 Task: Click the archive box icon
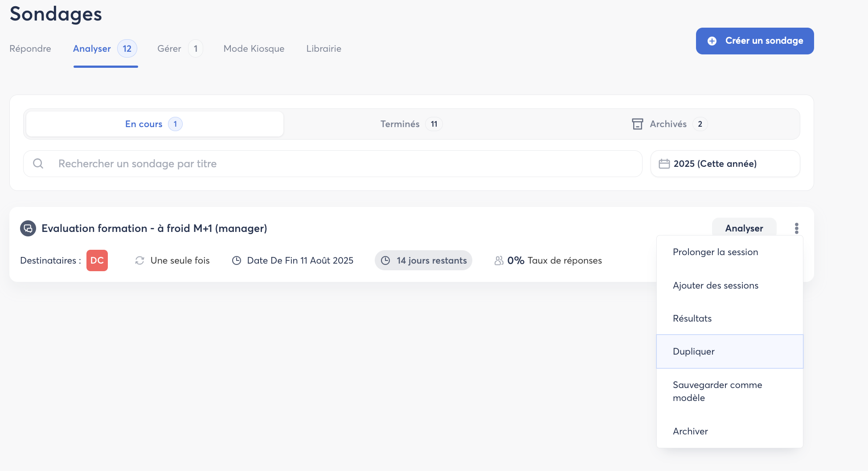click(x=637, y=124)
